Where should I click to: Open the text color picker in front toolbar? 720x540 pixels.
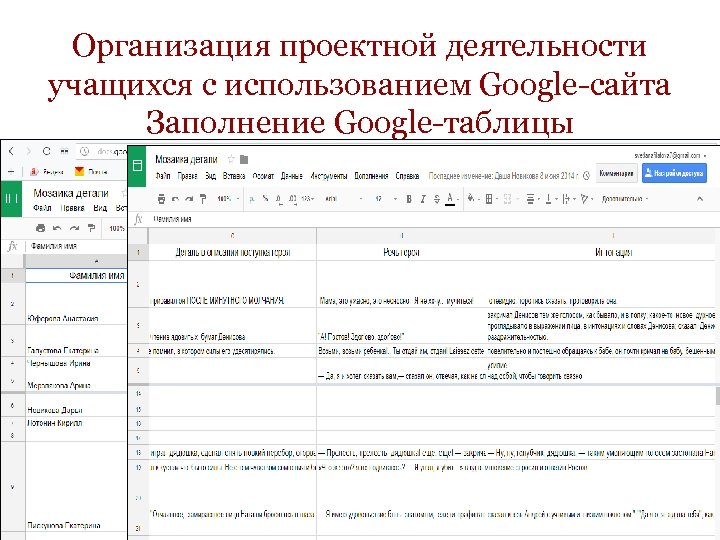pos(450,199)
